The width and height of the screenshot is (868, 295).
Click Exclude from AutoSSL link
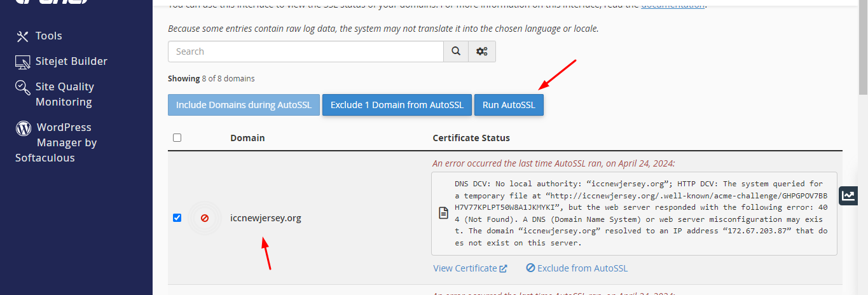point(577,268)
